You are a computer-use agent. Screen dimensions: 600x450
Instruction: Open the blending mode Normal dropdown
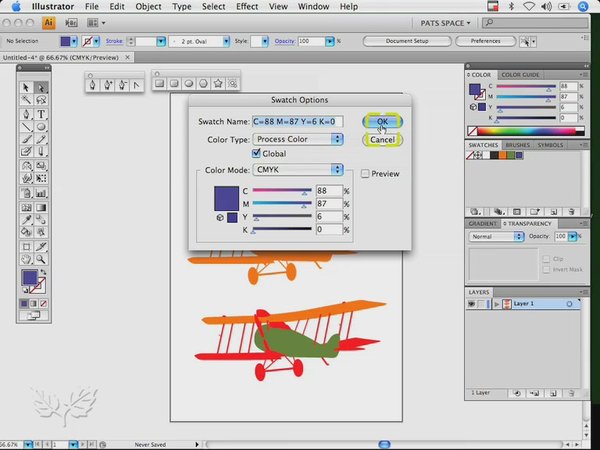pos(496,236)
